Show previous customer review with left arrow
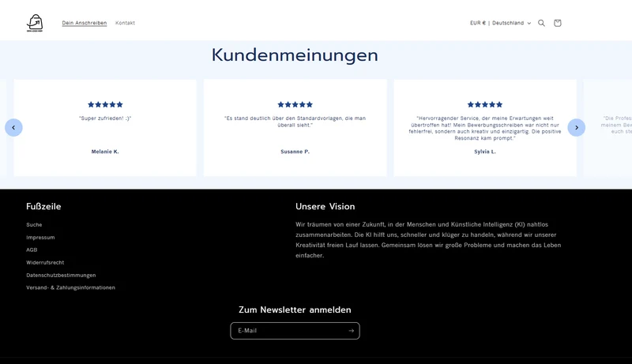The image size is (632, 364). tap(13, 128)
